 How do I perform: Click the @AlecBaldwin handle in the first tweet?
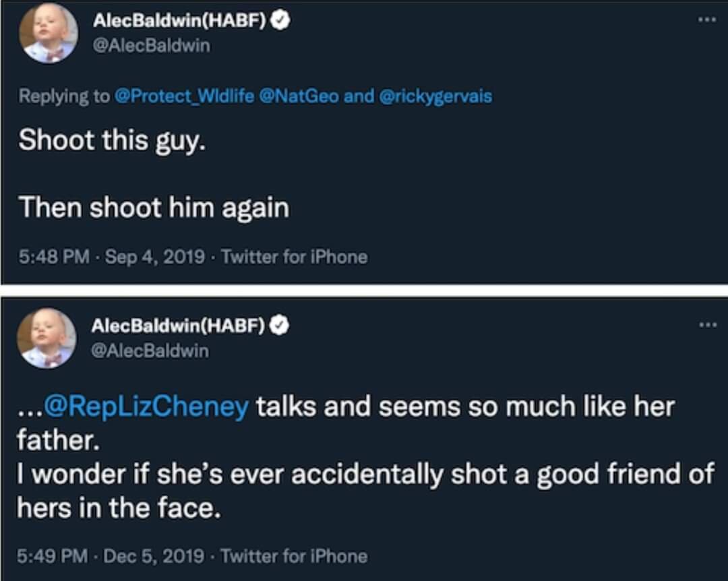point(151,45)
